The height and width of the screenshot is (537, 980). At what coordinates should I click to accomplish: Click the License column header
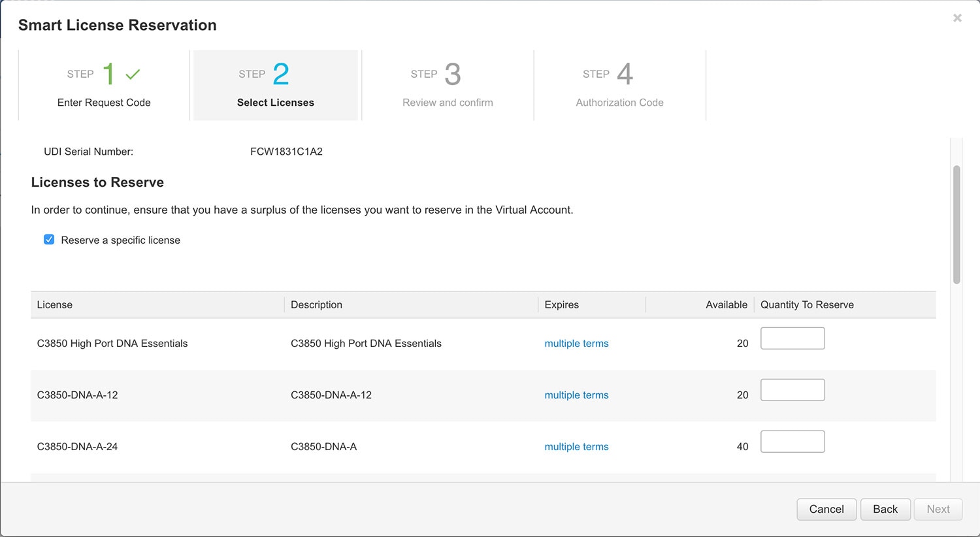coord(157,305)
